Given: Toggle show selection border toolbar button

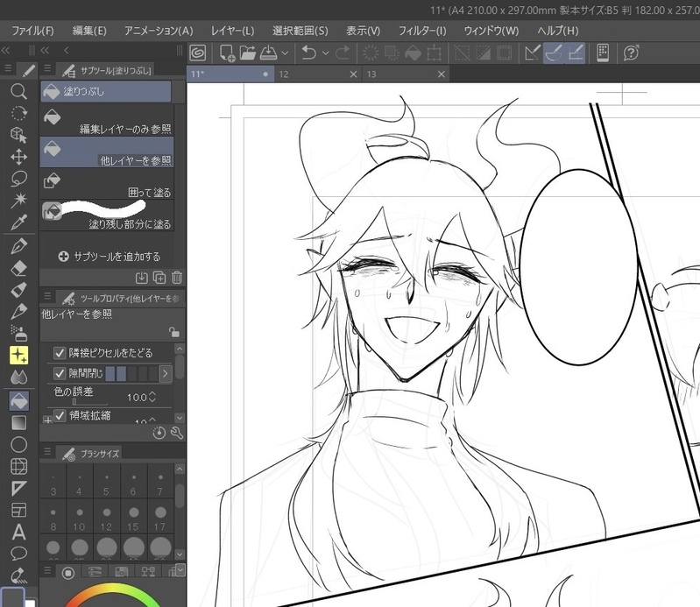Looking at the screenshot, I should pyautogui.click(x=505, y=53).
